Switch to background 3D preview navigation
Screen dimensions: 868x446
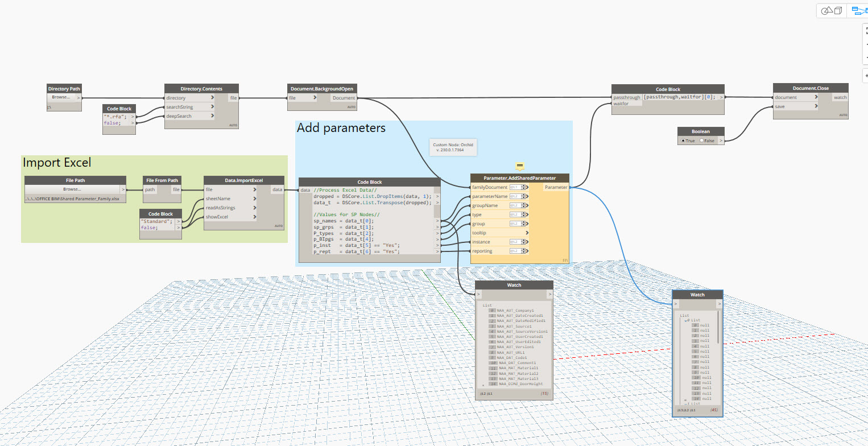(x=832, y=11)
